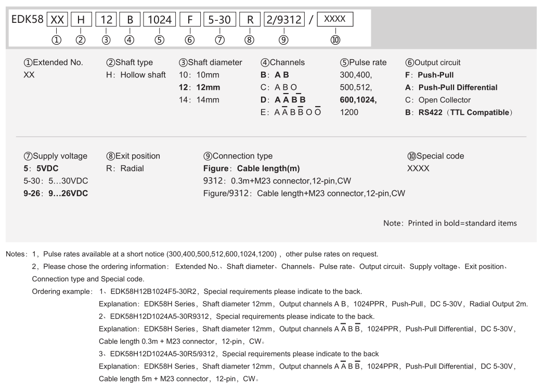The width and height of the screenshot is (544, 392).
Task: Select the 'H' shaft type box
Action: [81, 19]
